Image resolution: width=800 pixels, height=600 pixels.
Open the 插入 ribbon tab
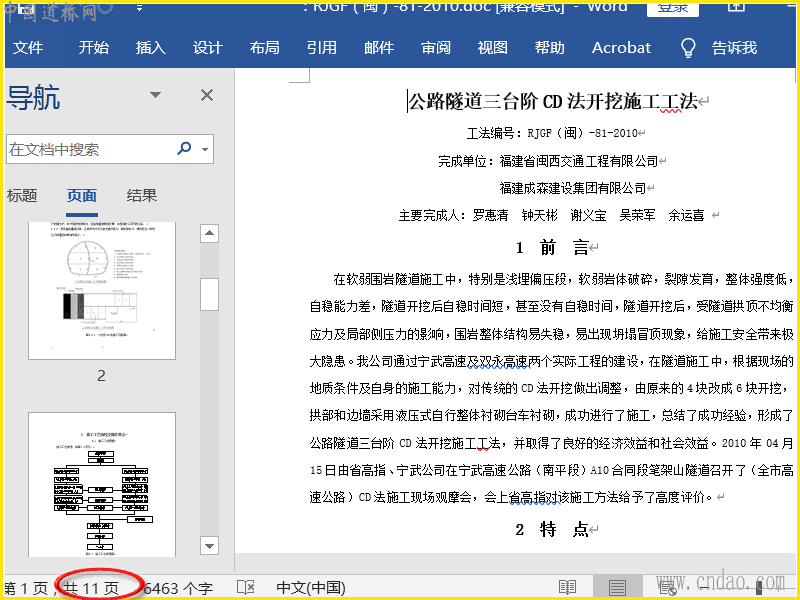click(x=151, y=48)
